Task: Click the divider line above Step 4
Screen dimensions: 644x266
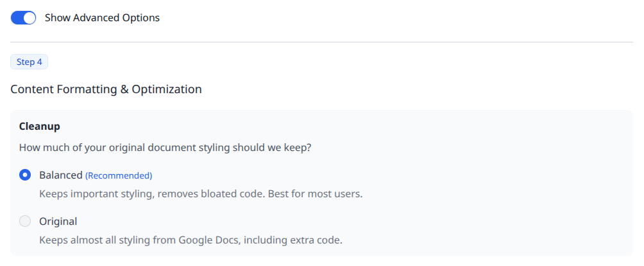Action: tap(321, 42)
